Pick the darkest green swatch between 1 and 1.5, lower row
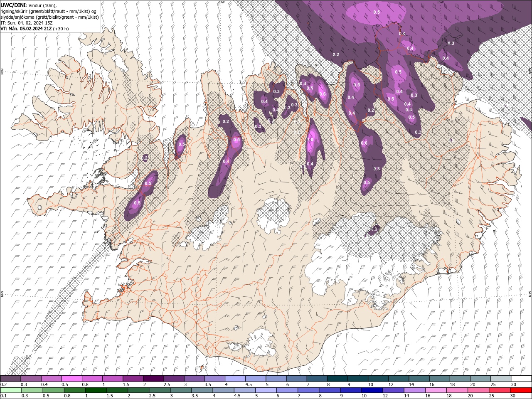 tap(96, 390)
